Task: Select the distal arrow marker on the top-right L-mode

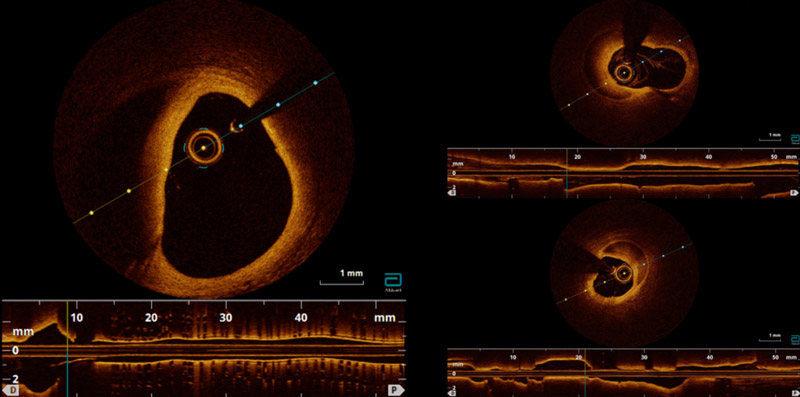Action: click(452, 193)
